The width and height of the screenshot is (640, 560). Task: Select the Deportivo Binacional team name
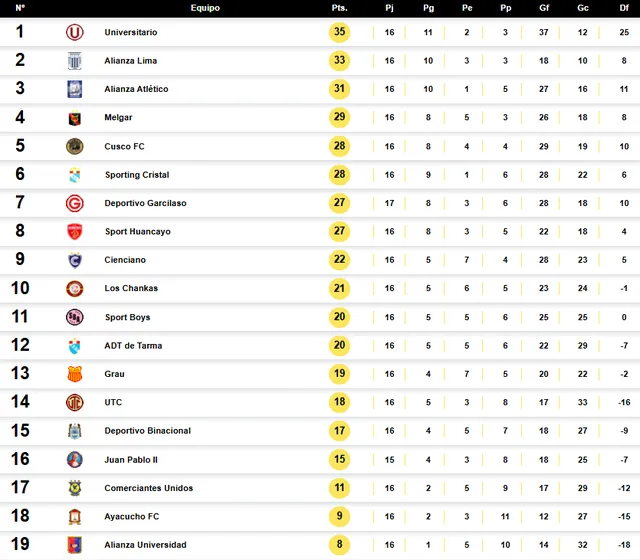[x=148, y=431]
